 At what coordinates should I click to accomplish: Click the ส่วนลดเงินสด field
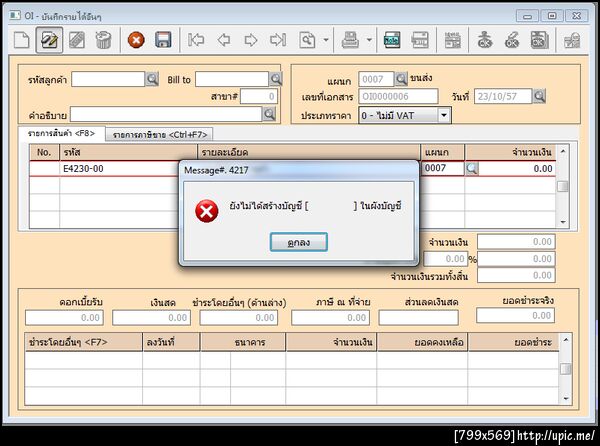coord(419,318)
